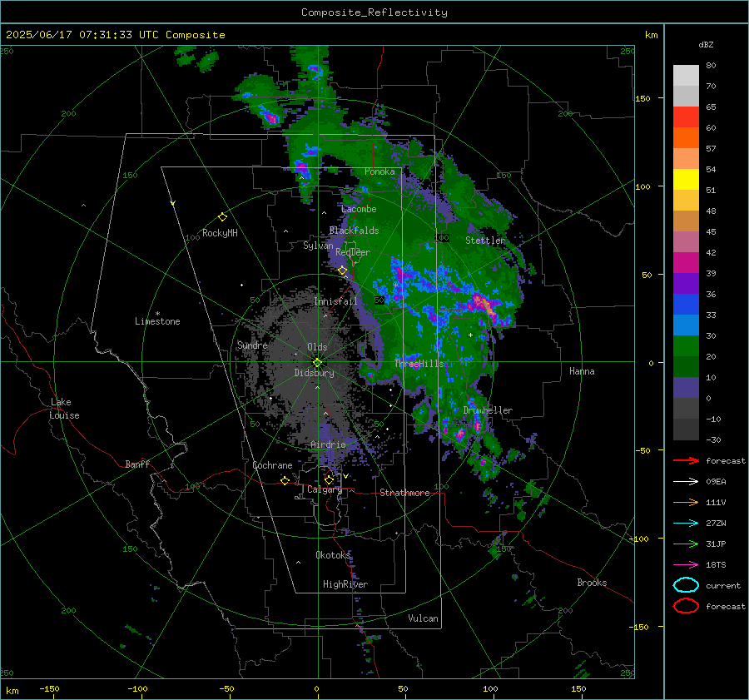This screenshot has height=700, width=749.
Task: Click the RockyMH label
Action: click(x=220, y=233)
